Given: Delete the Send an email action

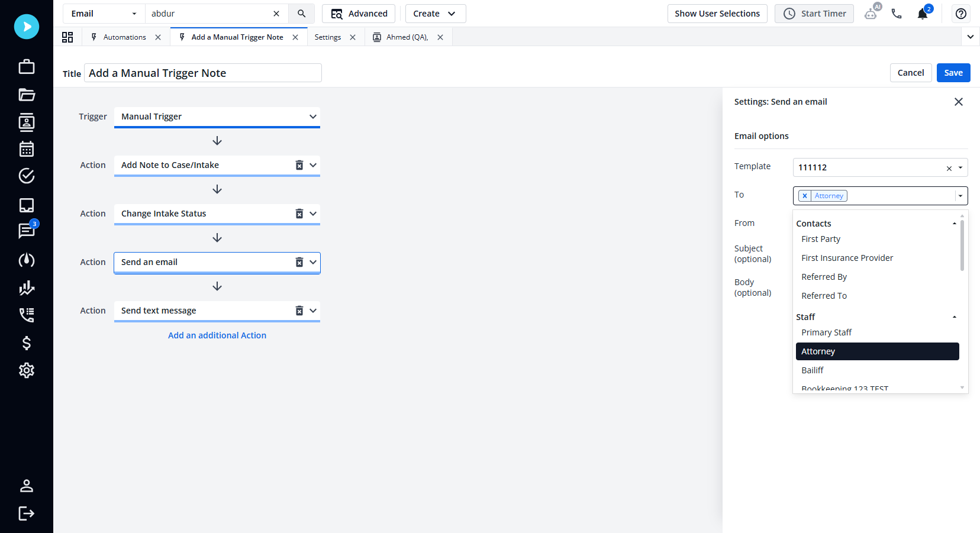Looking at the screenshot, I should (x=299, y=261).
